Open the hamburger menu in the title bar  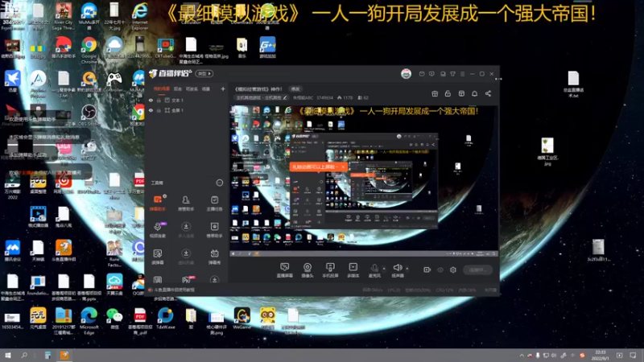click(x=462, y=74)
